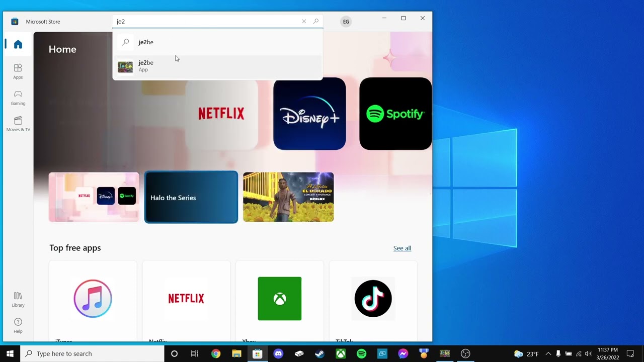Image resolution: width=644 pixels, height=362 pixels.
Task: Open Xbox app from the taskbar
Action: coord(341,353)
